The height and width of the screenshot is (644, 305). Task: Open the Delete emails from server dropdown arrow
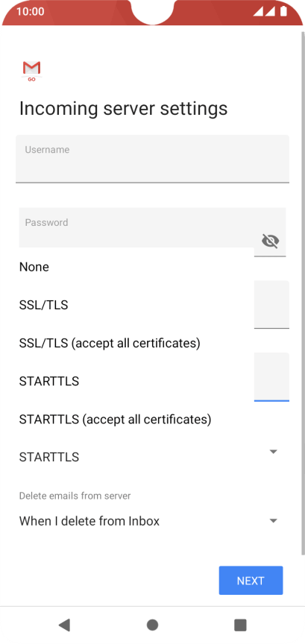click(x=274, y=521)
